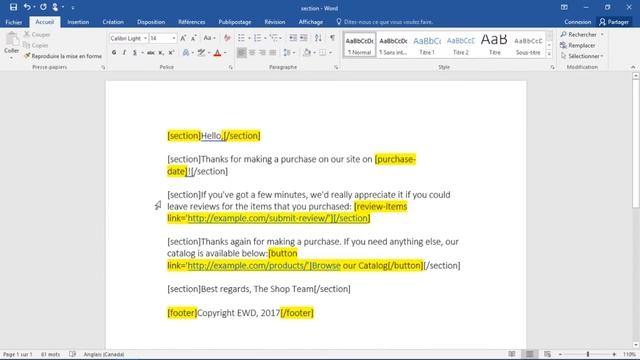
Task: Open the Fichier menu
Action: [13, 22]
